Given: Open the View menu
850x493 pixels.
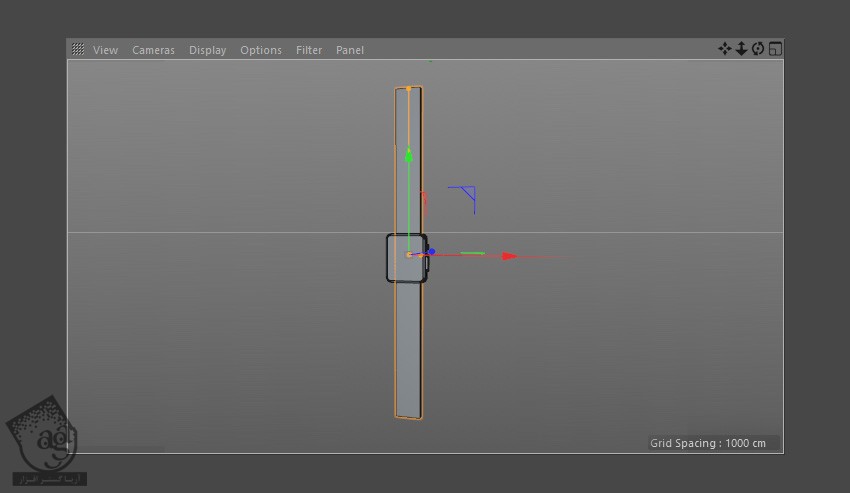Looking at the screenshot, I should pyautogui.click(x=105, y=50).
